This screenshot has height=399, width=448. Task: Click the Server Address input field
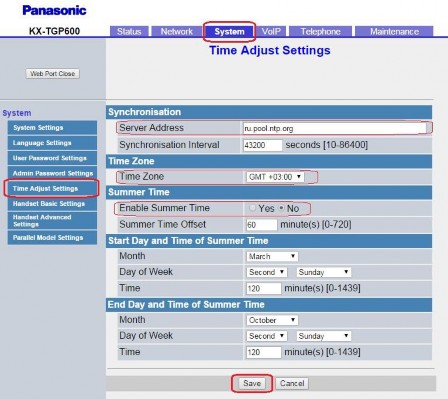click(336, 128)
